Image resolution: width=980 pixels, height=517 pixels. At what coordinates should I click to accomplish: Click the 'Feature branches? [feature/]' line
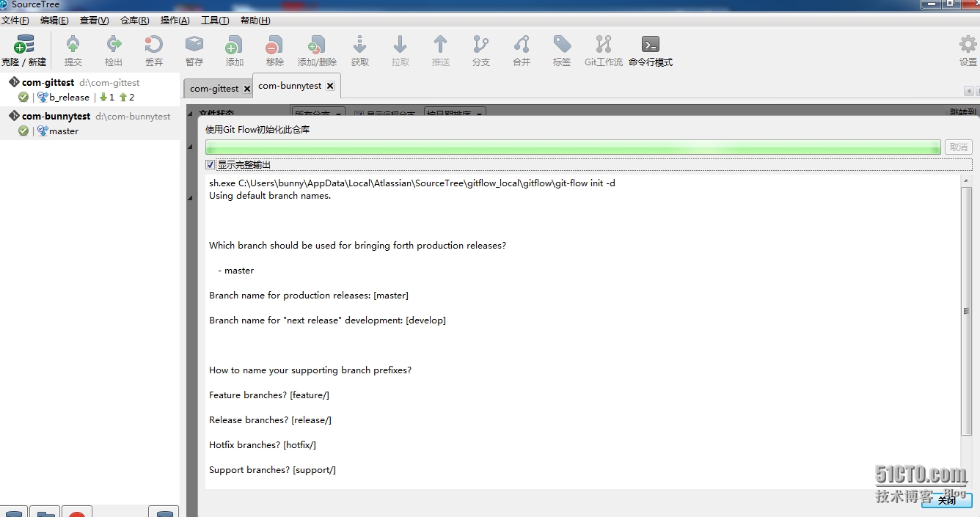pos(269,395)
